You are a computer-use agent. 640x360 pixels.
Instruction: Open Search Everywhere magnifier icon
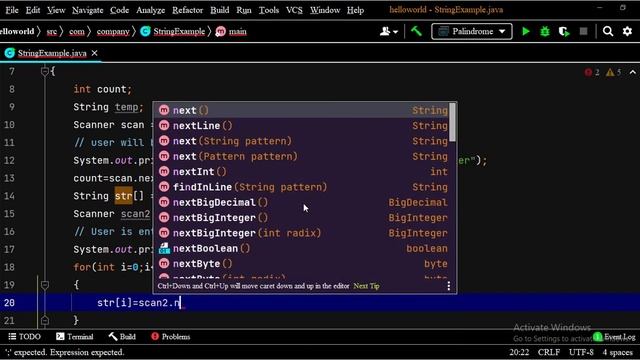(608, 31)
